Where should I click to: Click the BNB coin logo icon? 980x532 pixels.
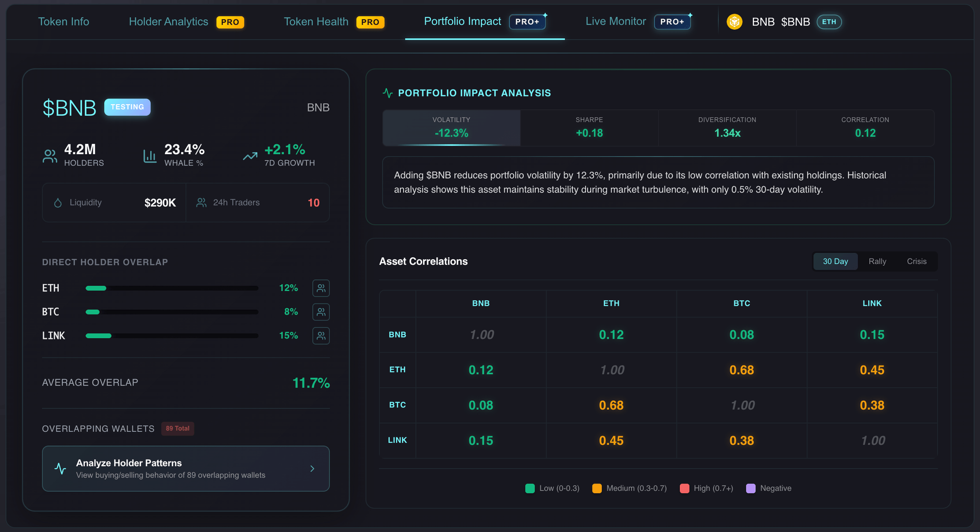tap(734, 22)
